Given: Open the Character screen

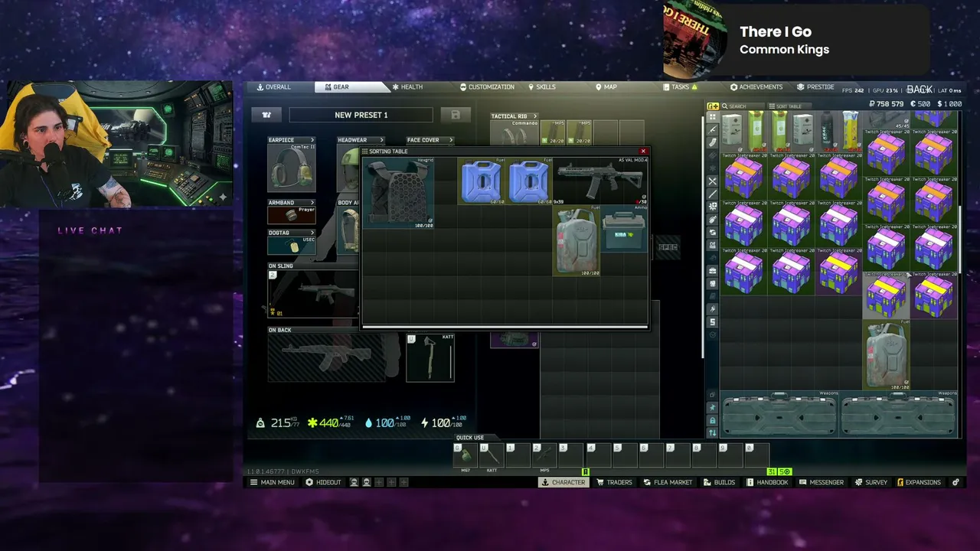Looking at the screenshot, I should (563, 482).
